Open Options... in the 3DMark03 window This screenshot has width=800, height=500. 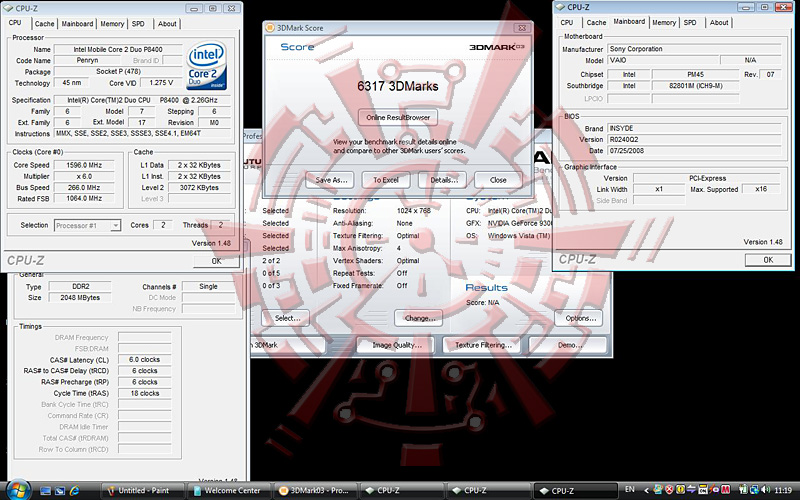[x=580, y=318]
